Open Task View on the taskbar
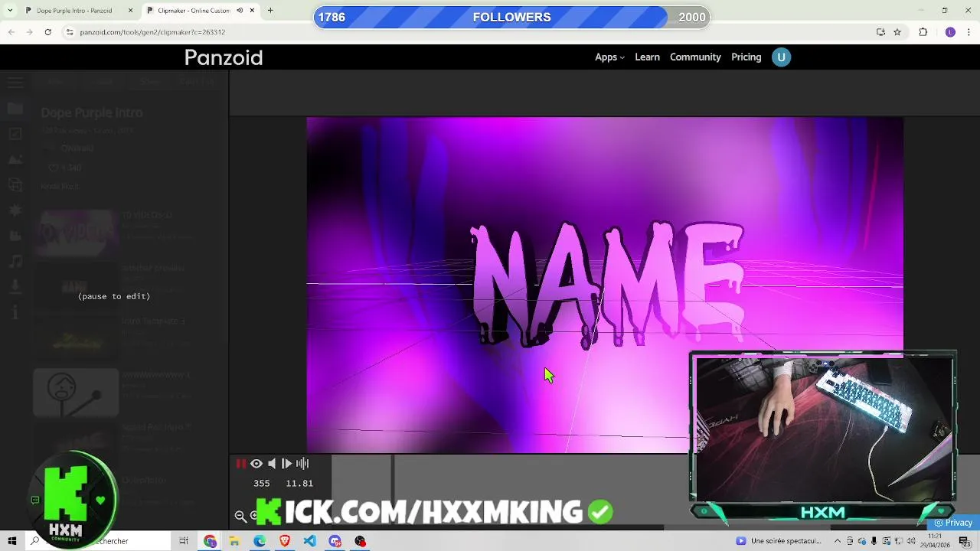980x551 pixels. pos(184,541)
